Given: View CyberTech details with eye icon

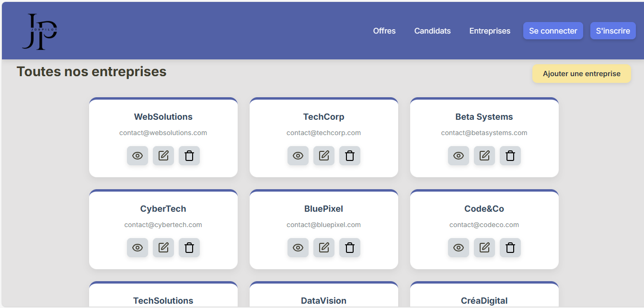Looking at the screenshot, I should [x=138, y=248].
